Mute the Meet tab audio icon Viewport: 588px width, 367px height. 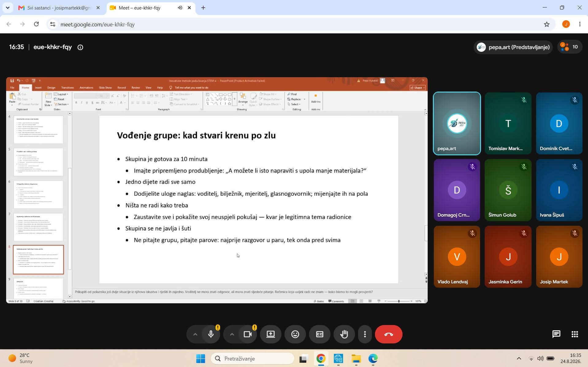pos(180,8)
